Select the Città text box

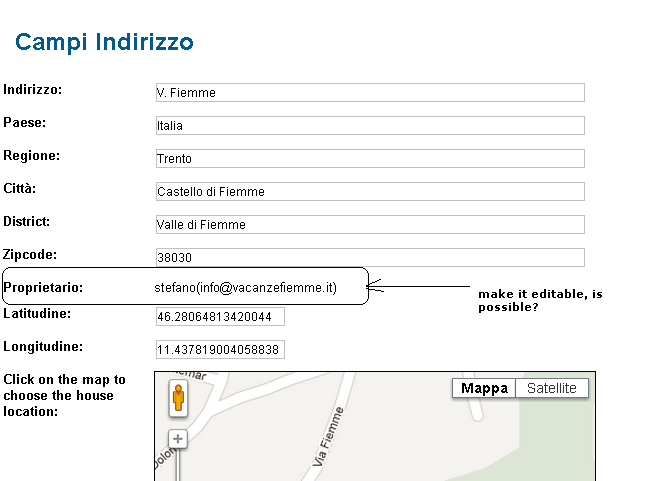[x=369, y=191]
